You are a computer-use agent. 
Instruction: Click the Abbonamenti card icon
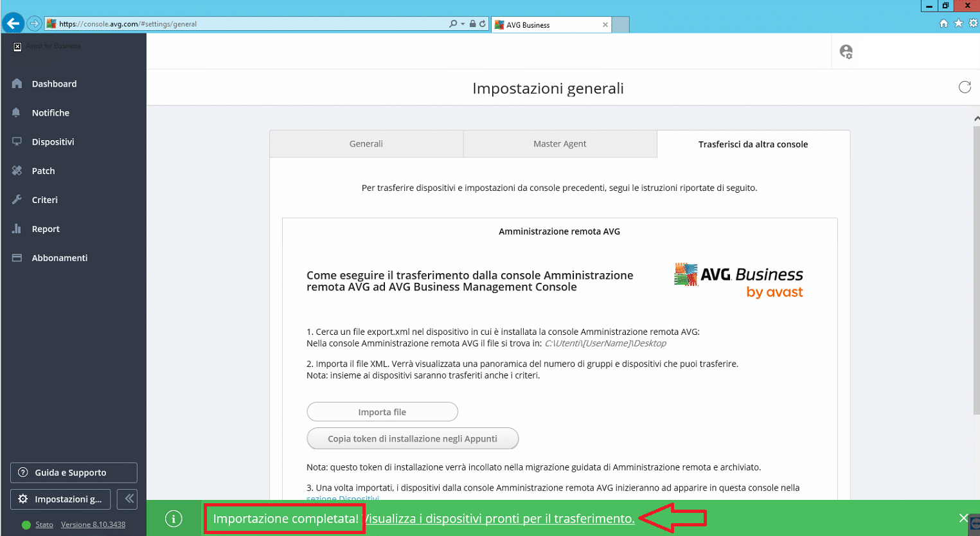click(17, 258)
